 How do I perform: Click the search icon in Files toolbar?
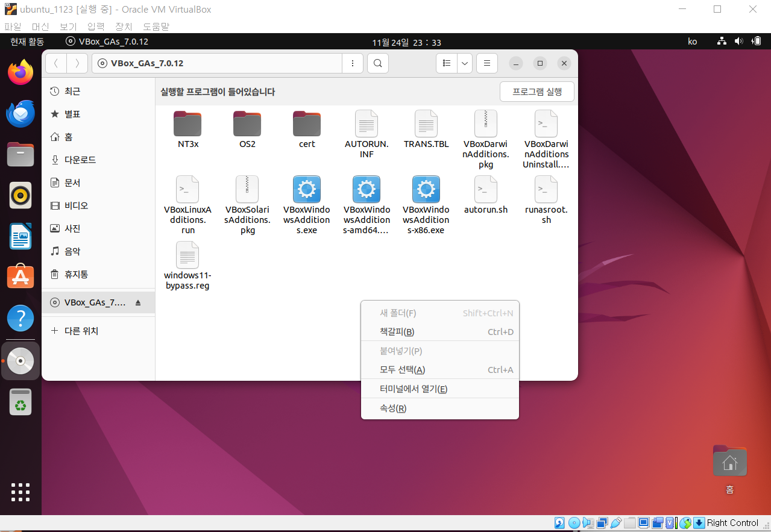click(377, 63)
